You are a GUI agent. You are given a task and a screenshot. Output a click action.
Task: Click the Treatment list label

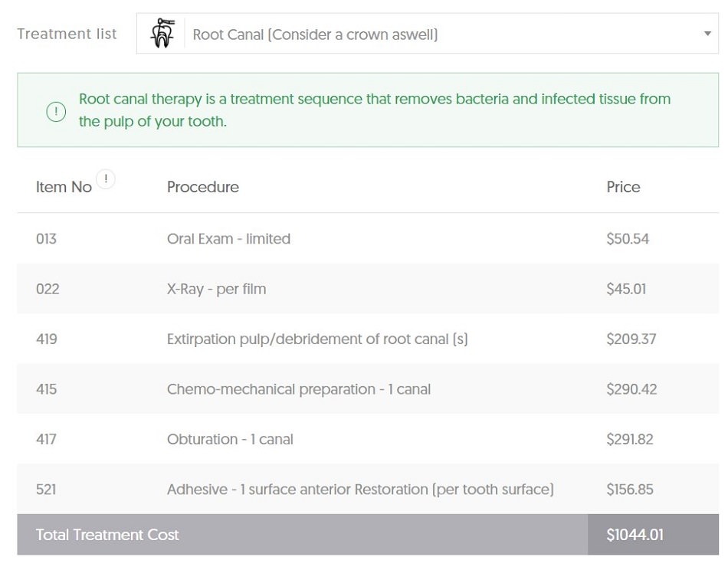[67, 34]
